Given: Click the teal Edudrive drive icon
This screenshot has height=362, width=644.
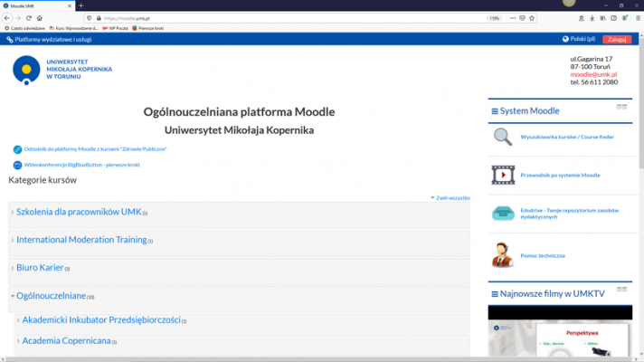Looking at the screenshot, I should [x=503, y=214].
